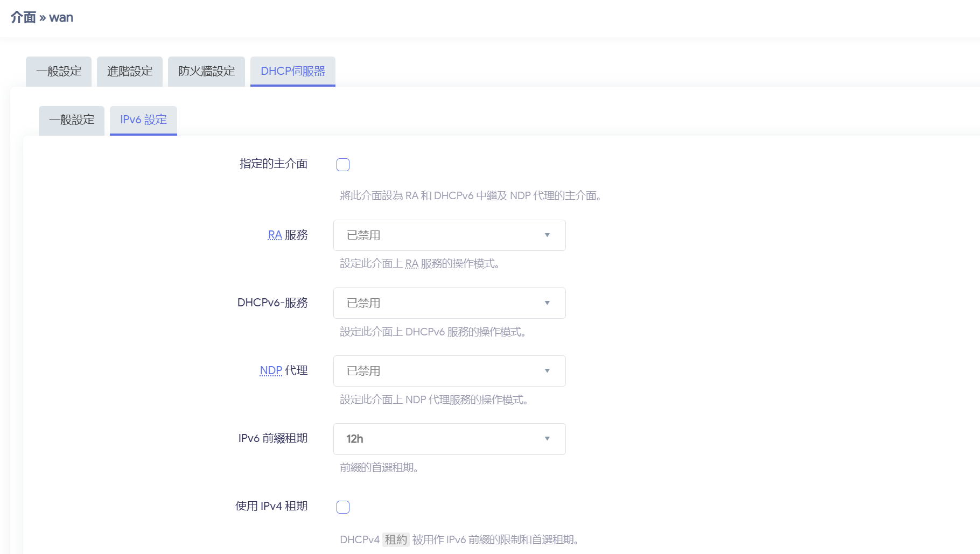Viewport: 980px width, 554px height.
Task: Click 介面 in the page breadcrumb
Action: 23,18
